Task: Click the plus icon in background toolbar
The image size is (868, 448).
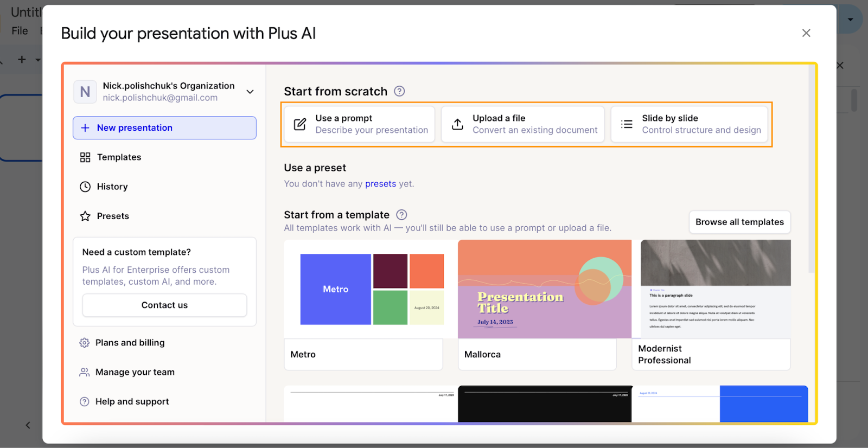Action: point(22,59)
